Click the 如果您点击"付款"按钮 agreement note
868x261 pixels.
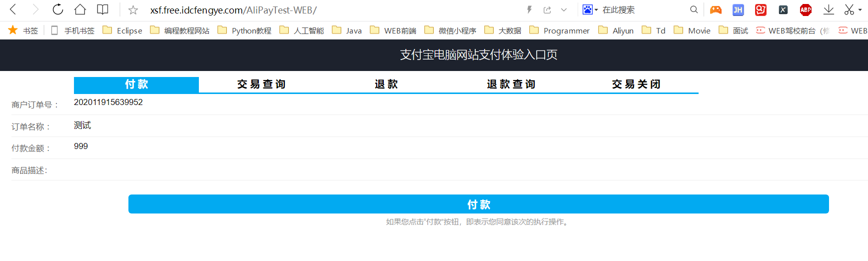[x=478, y=221]
